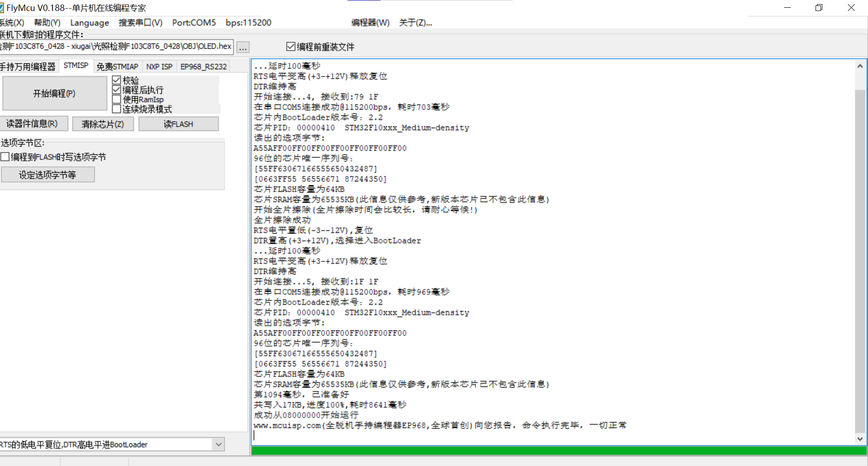Open the 搜索串口(V) menu

140,22
